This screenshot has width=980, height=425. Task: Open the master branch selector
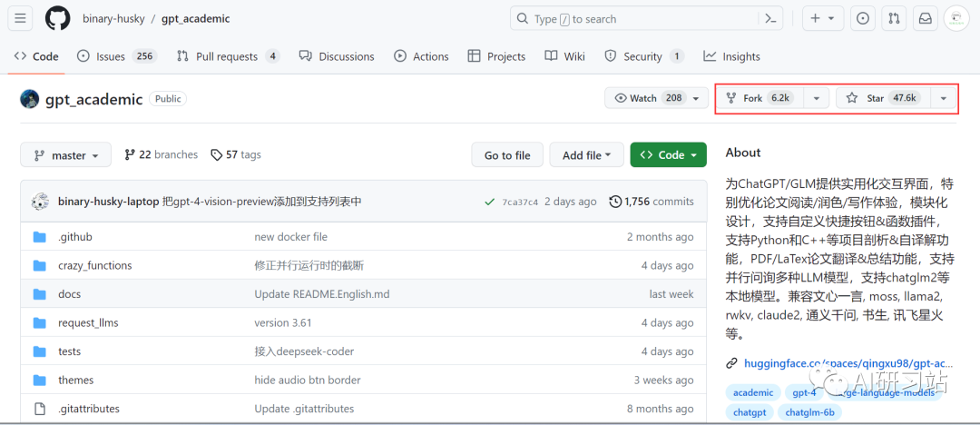coord(65,155)
